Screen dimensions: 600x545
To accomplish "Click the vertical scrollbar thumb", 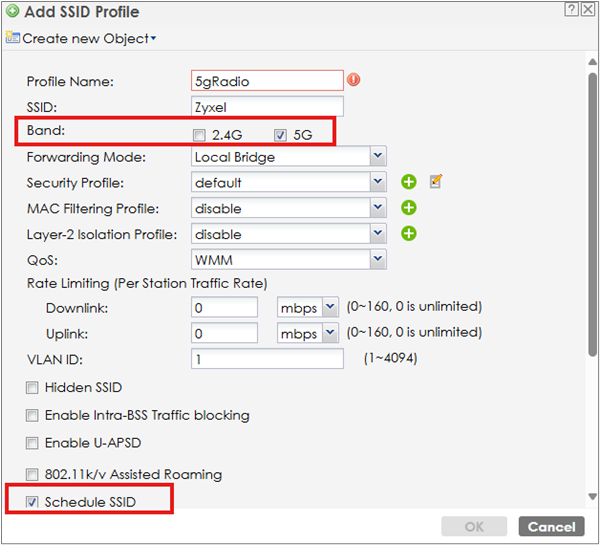I will pos(592,214).
